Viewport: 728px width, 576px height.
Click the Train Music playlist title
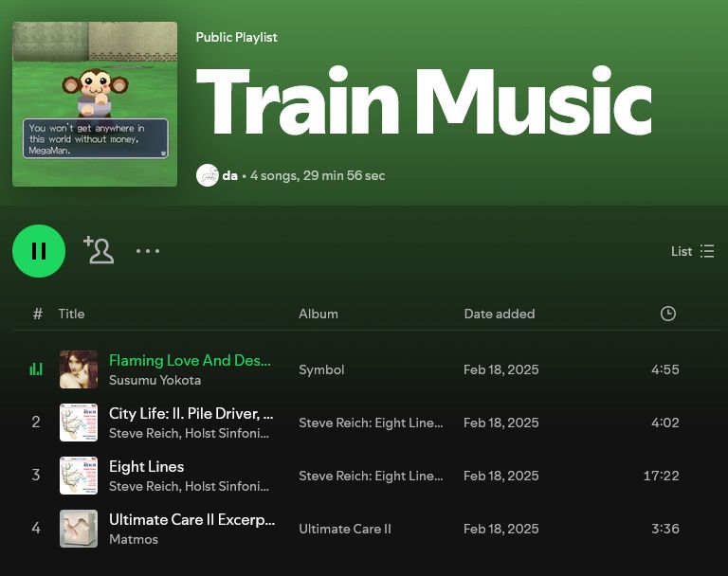(x=424, y=101)
